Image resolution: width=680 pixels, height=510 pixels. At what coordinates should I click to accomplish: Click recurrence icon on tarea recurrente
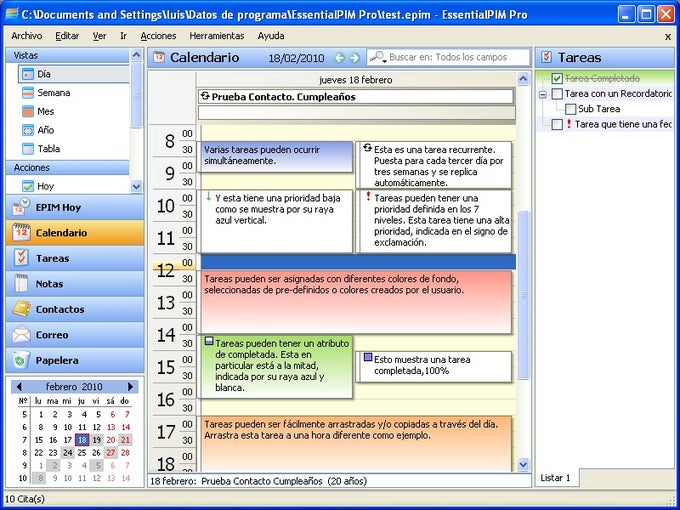[367, 148]
